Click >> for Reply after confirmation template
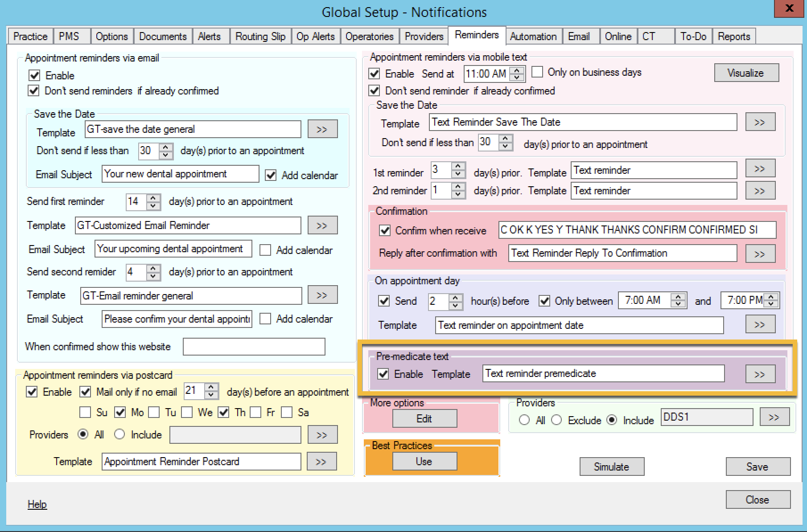The height and width of the screenshot is (532, 807). (760, 254)
